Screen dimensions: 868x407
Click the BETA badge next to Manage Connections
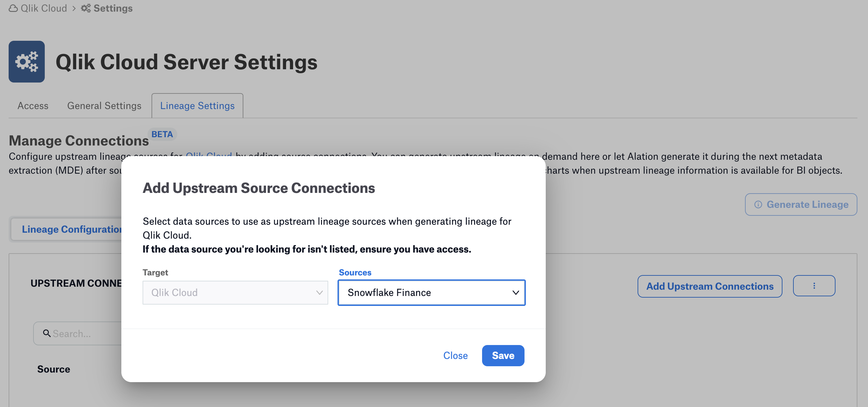162,134
